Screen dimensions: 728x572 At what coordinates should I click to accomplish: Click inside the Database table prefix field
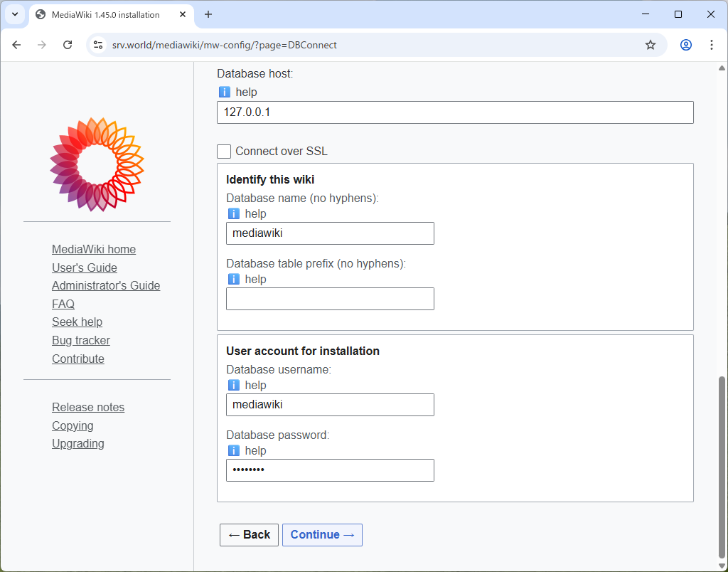pyautogui.click(x=329, y=298)
